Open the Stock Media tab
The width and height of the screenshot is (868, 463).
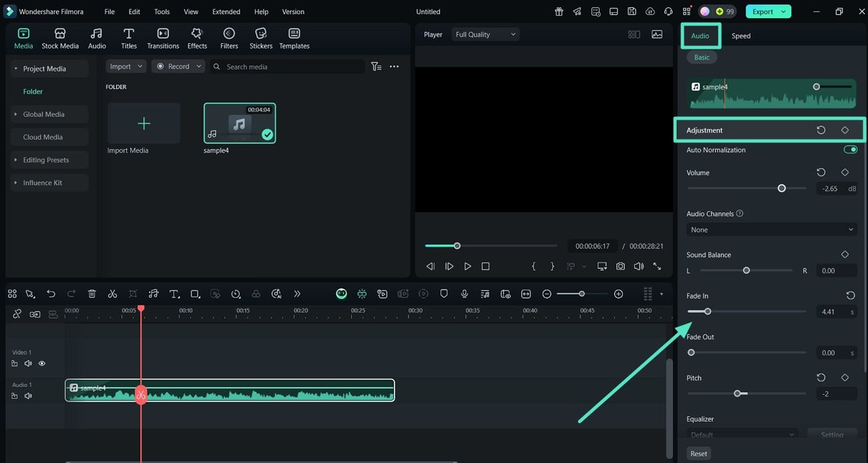pyautogui.click(x=60, y=39)
